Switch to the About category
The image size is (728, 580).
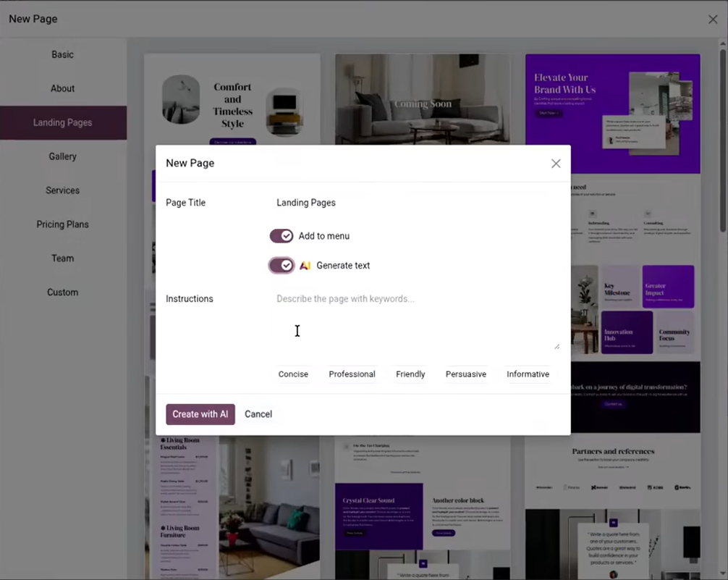click(x=62, y=88)
